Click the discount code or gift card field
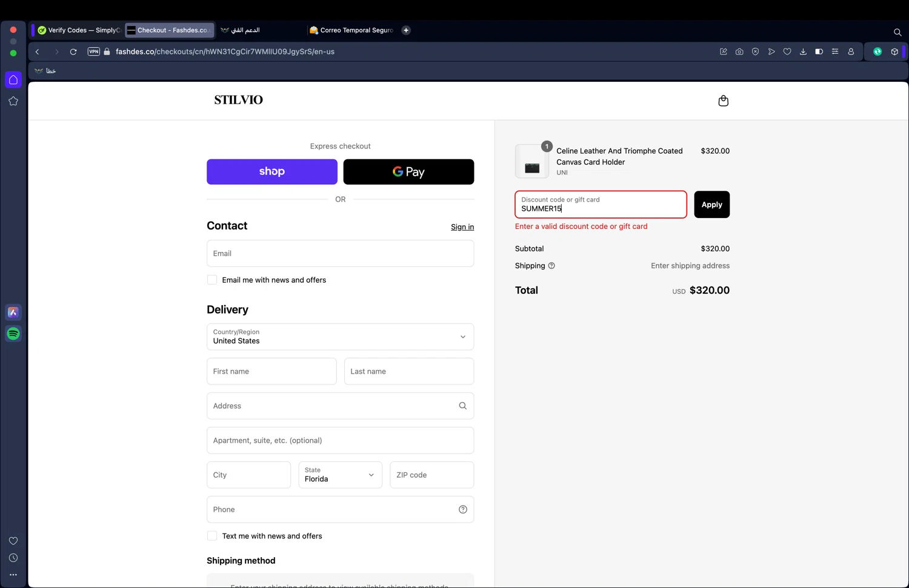This screenshot has width=909, height=588. (x=601, y=205)
